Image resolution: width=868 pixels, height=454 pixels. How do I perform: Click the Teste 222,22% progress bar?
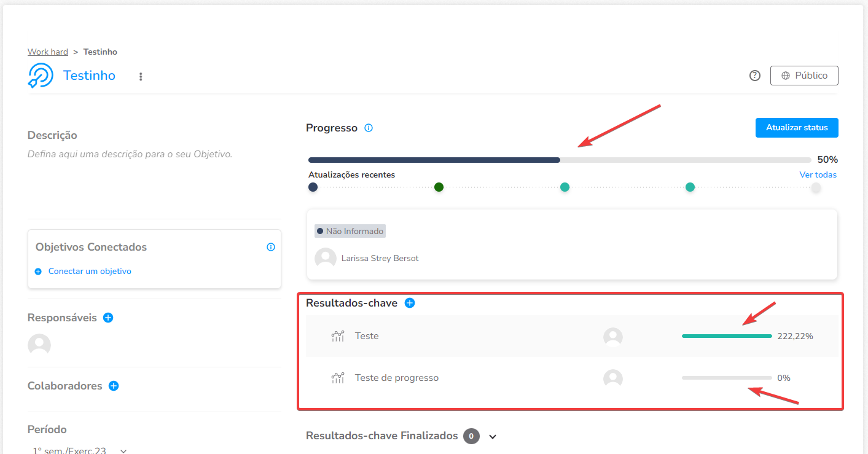[727, 336]
